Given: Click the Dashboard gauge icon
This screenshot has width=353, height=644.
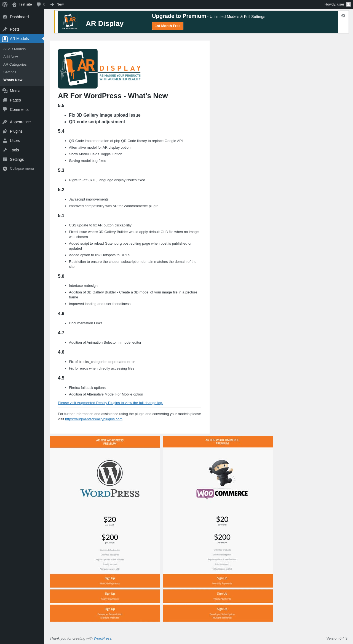Looking at the screenshot, I should pyautogui.click(x=5, y=17).
